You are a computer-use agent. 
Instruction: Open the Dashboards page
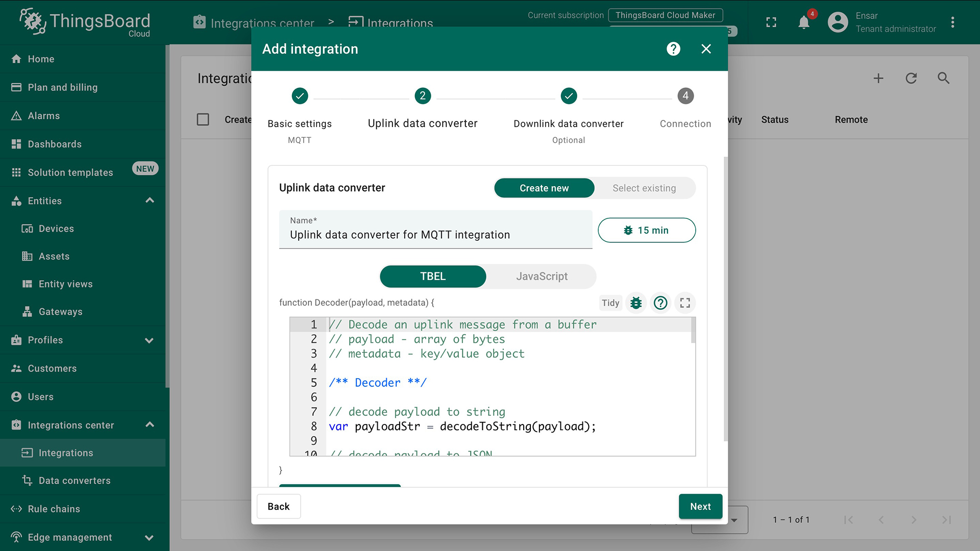(54, 144)
